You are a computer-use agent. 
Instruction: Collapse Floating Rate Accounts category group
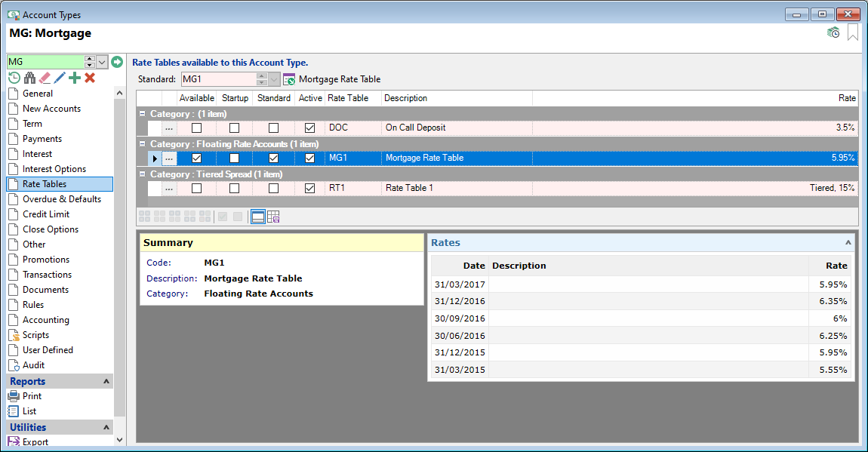(142, 144)
